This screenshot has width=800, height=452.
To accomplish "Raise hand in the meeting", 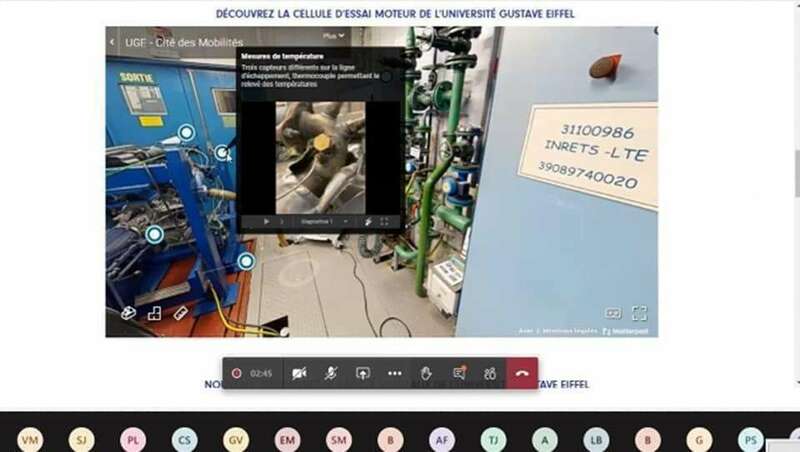I will (426, 373).
